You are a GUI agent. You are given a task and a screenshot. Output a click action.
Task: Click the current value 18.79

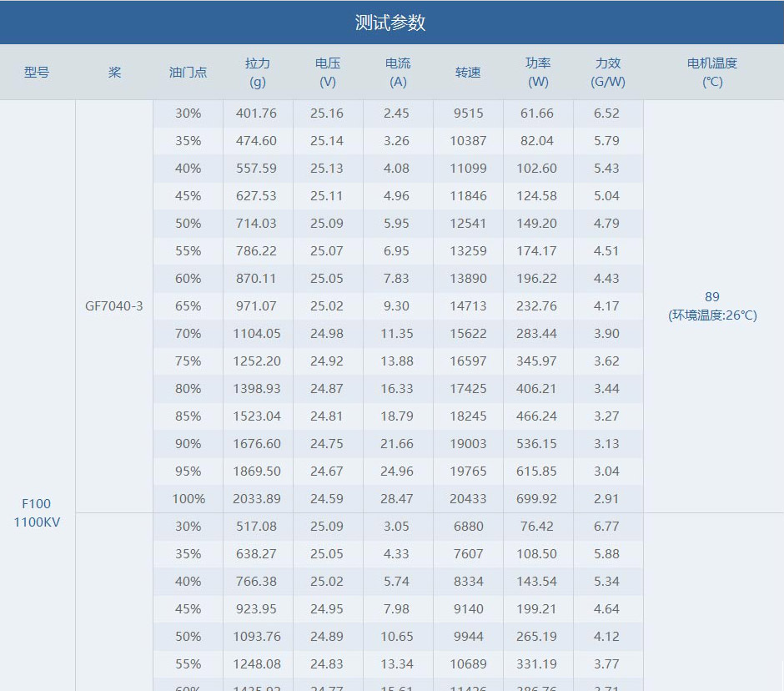pyautogui.click(x=396, y=416)
